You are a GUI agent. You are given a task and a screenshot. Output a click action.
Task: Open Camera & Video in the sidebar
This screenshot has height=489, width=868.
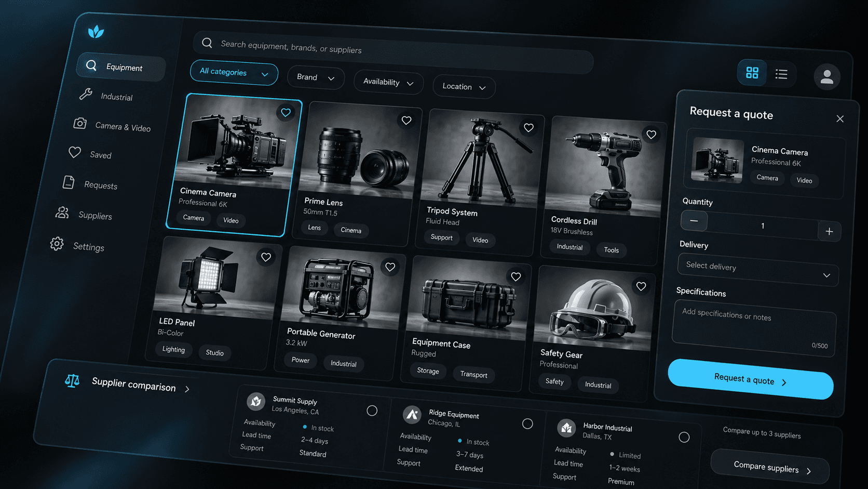point(112,125)
